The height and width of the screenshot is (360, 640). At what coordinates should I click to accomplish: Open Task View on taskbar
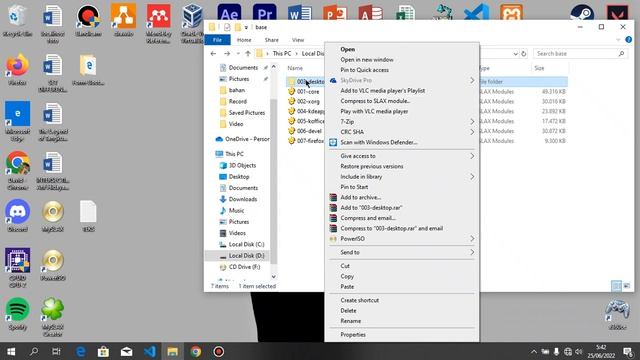pos(56,351)
